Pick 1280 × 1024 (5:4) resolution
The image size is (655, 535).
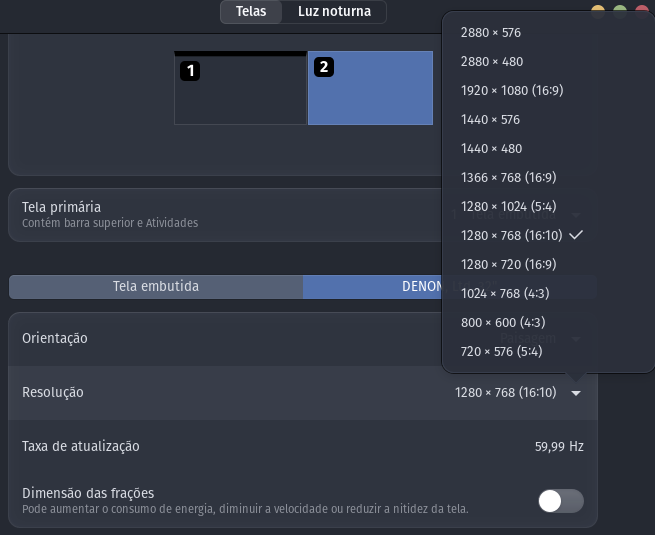[509, 206]
